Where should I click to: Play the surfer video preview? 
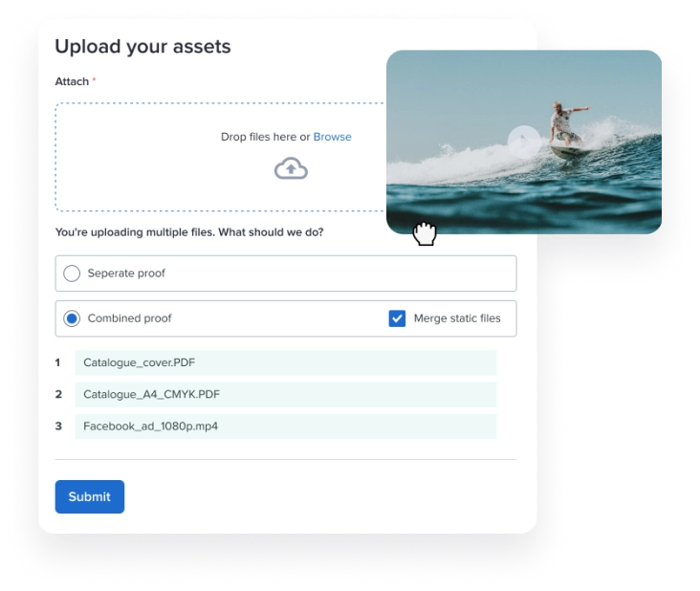click(x=524, y=142)
